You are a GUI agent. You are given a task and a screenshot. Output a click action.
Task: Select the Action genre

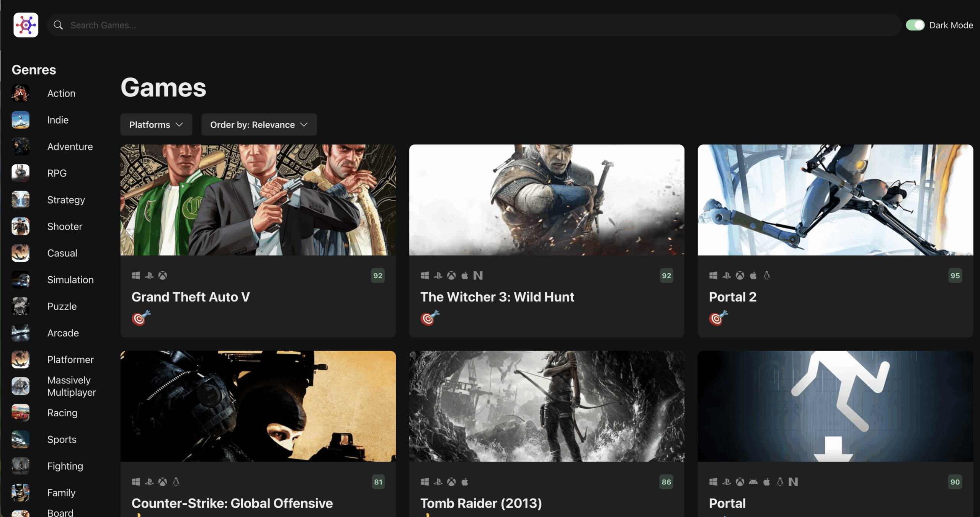click(x=61, y=93)
